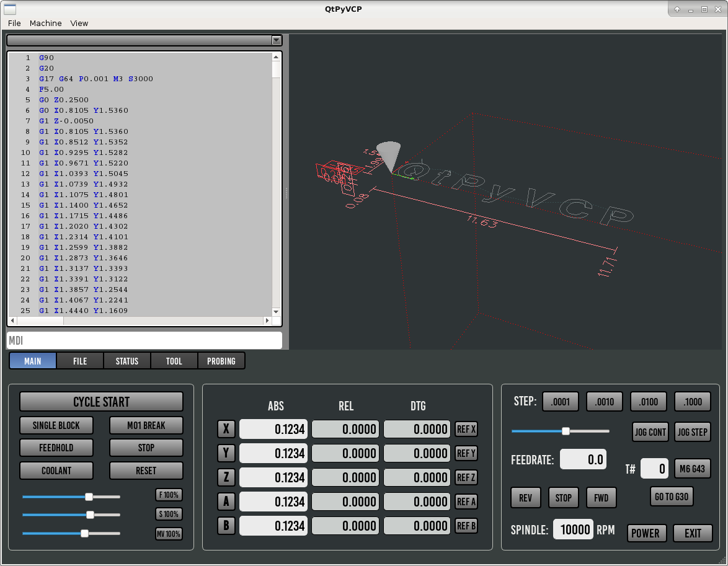Switch to the FILE tab

(80, 361)
